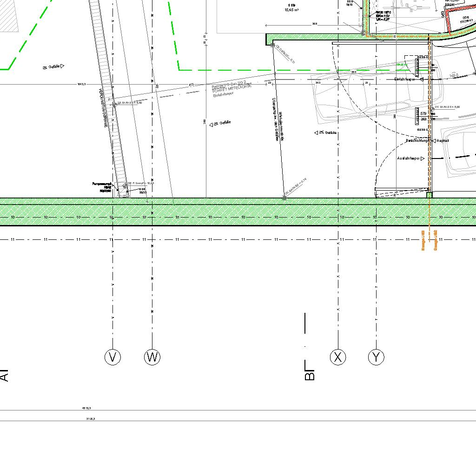Click the dimension value 343
The height and width of the screenshot is (476, 476).
tap(318, 83)
